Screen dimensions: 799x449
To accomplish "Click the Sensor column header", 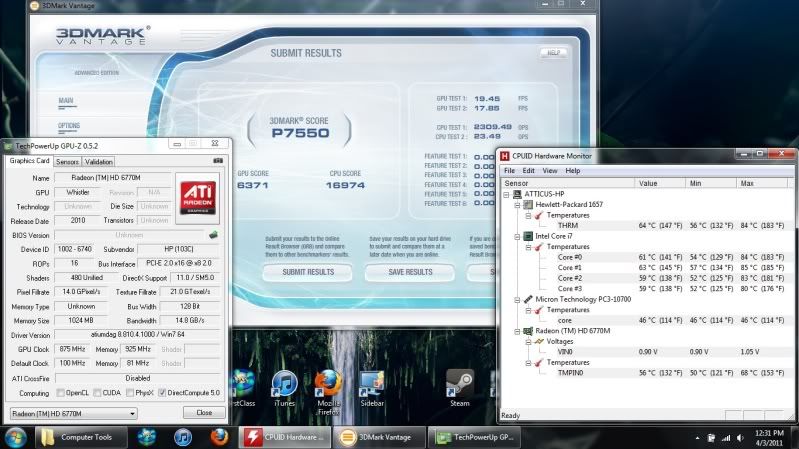I will (x=568, y=183).
